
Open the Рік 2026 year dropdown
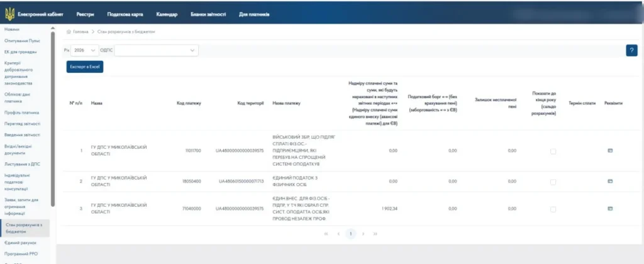point(85,50)
